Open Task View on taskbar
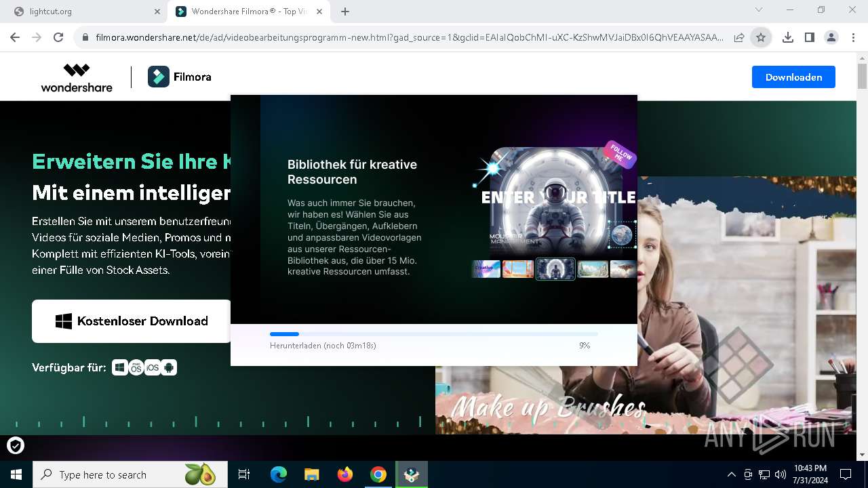Image resolution: width=868 pixels, height=488 pixels. (244, 474)
